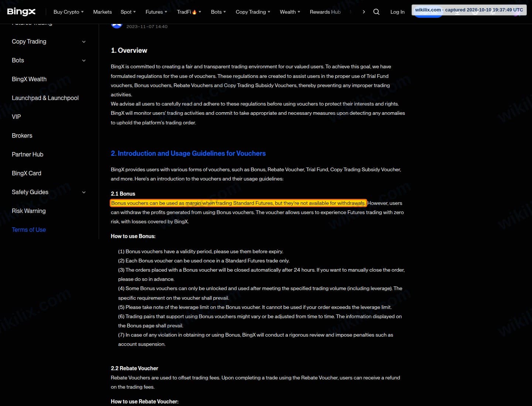Open the Buy Crypto dropdown menu
Viewport: 532px width, 406px height.
(68, 12)
